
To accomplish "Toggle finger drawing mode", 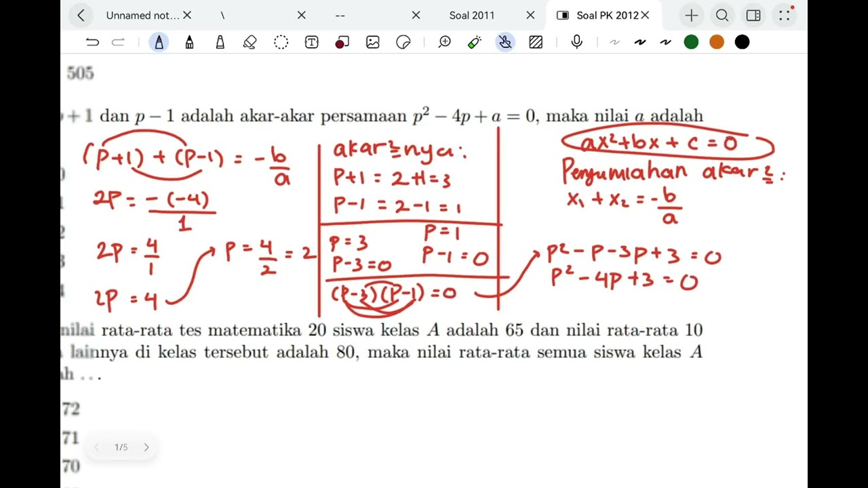I will pos(505,42).
